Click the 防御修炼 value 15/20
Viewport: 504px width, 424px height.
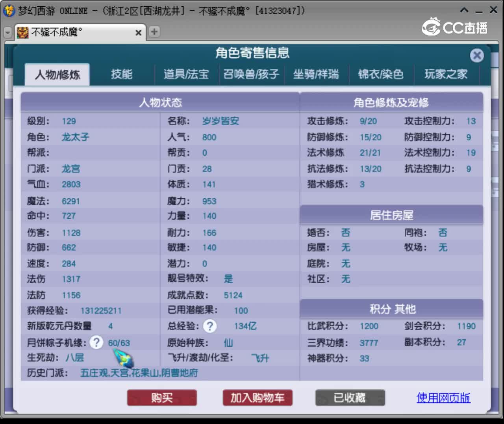pos(371,138)
